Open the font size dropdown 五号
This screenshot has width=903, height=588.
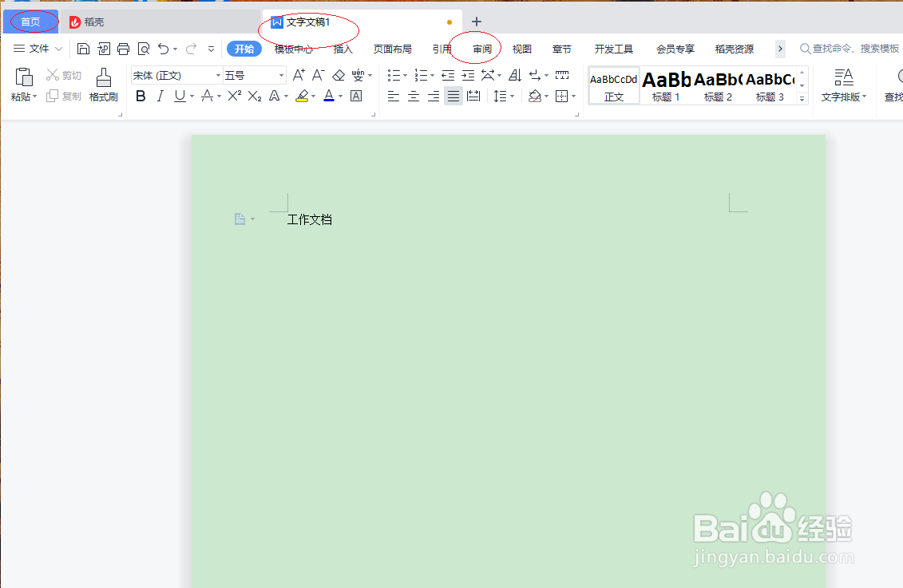click(281, 75)
